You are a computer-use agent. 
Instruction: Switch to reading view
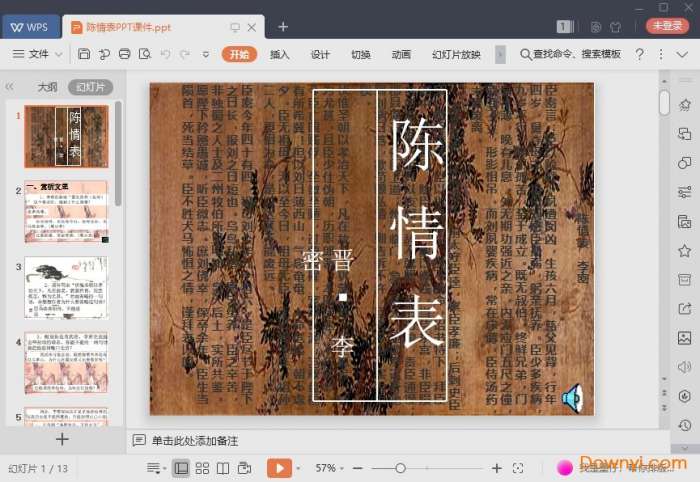(223, 468)
